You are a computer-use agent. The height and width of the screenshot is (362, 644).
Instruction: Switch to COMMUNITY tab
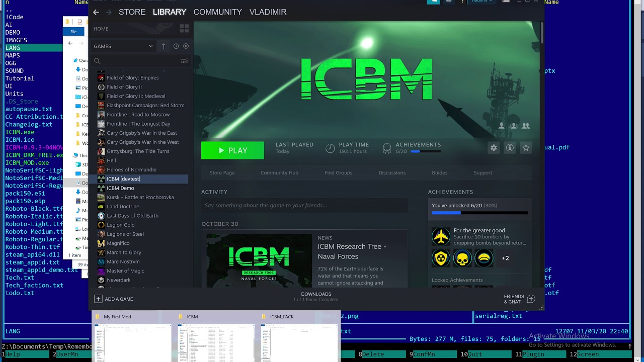(217, 12)
